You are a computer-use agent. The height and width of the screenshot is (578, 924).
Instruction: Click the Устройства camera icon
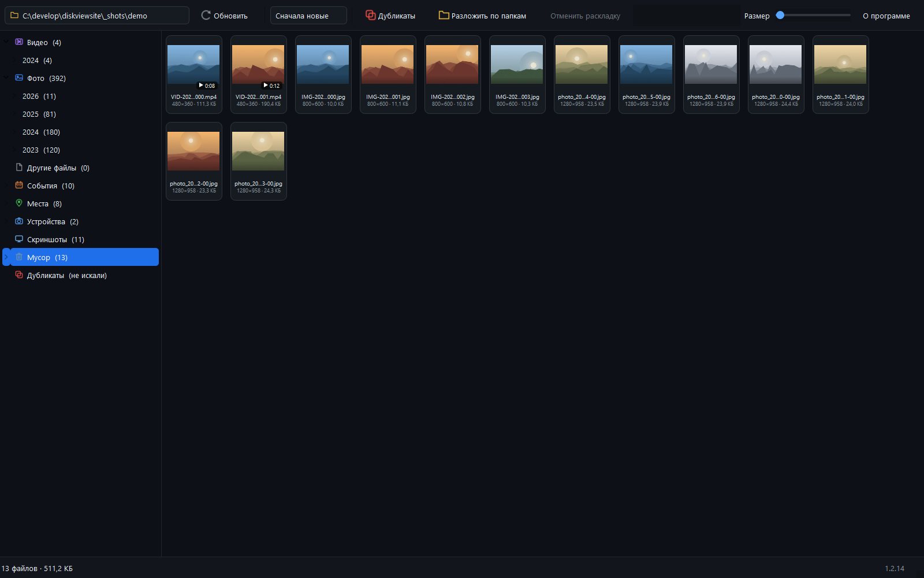coord(19,221)
